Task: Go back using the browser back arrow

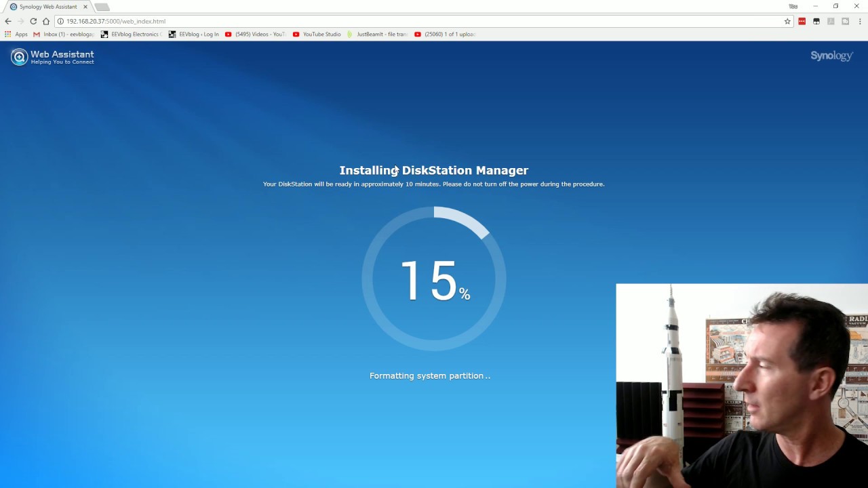Action: (8, 21)
